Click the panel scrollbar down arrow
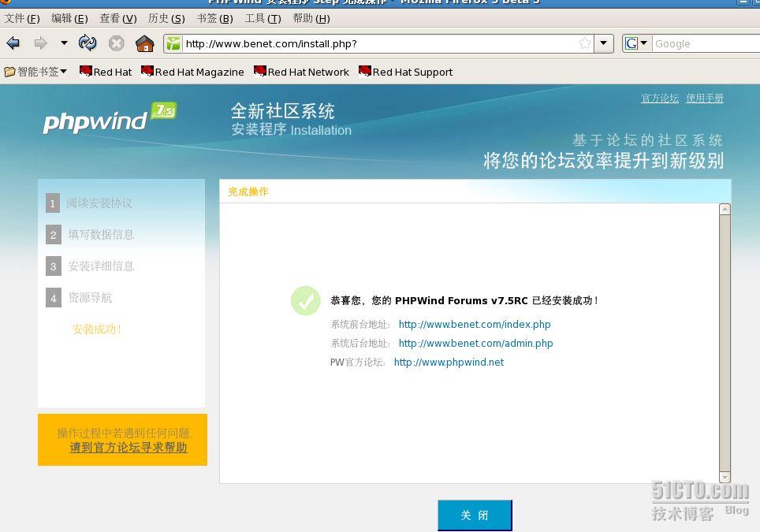760x532 pixels. (725, 478)
